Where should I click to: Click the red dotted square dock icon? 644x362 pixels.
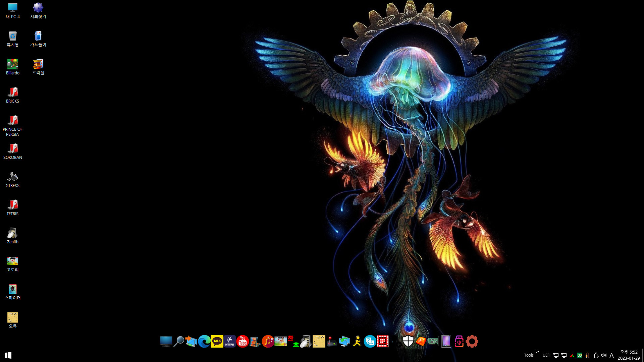[x=382, y=341]
